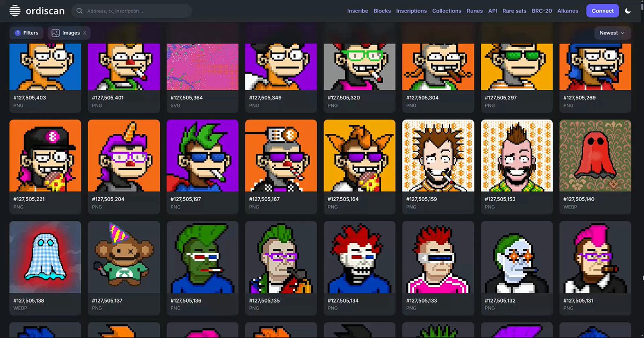Viewport: 644px width, 338px height.
Task: Open inscription #127,505,134 skull punk
Action: [360, 257]
